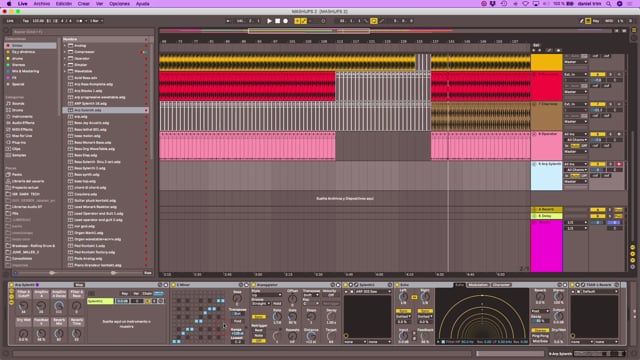Toggle the red arm button on 9-Arp Sylenth

pos(619,164)
